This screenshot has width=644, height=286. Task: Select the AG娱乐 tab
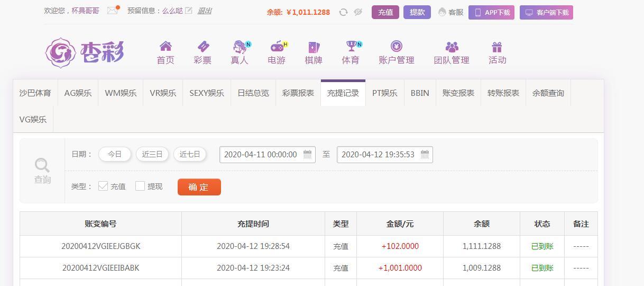pos(78,93)
